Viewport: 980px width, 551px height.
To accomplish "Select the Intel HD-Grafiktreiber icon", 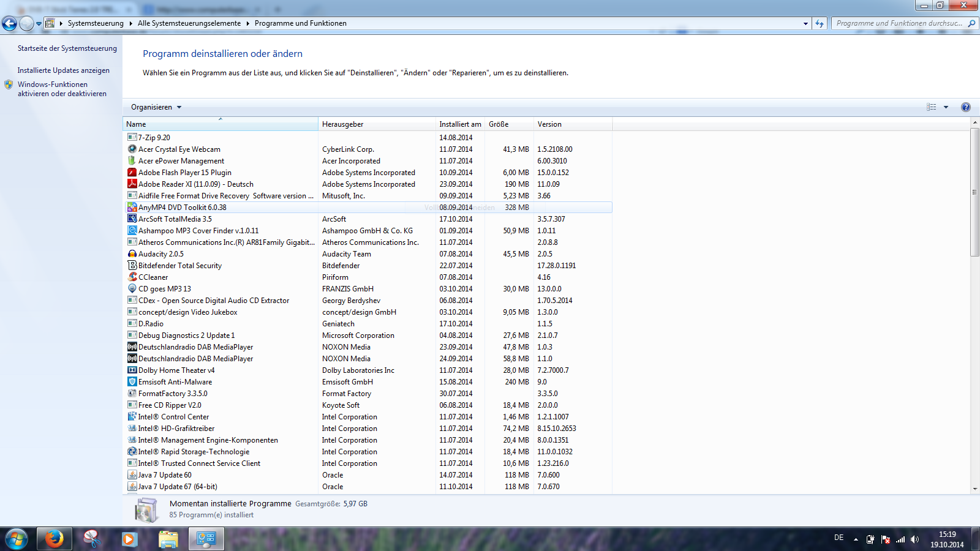I will [132, 429].
